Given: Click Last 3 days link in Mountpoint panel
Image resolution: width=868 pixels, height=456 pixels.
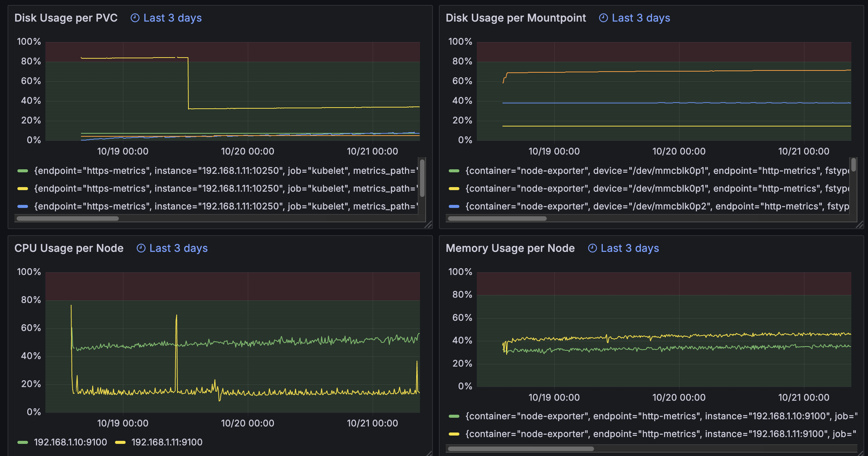Looking at the screenshot, I should click(x=641, y=18).
